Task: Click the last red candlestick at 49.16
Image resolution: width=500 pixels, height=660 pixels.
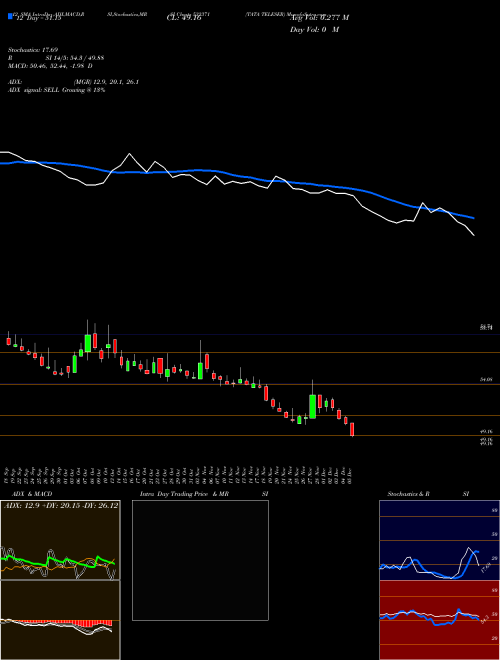Action: point(352,429)
